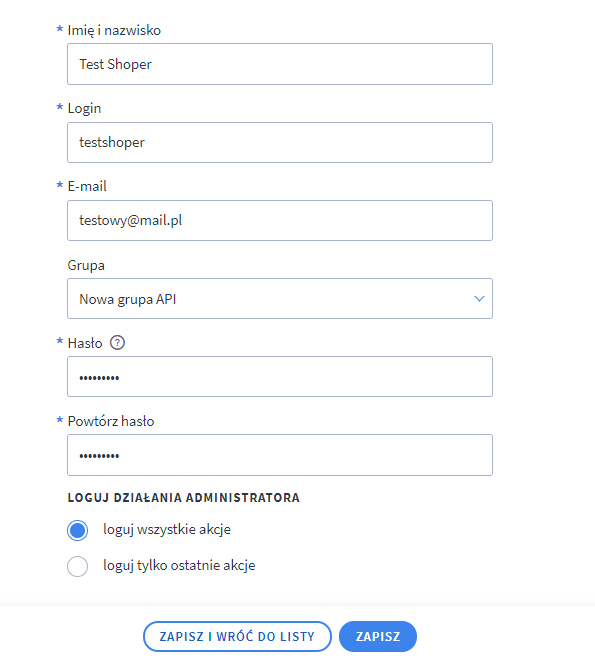The height and width of the screenshot is (660, 595).
Task: Click ZAPISZ I WRÓĆ DO LISTY button
Action: coord(237,636)
